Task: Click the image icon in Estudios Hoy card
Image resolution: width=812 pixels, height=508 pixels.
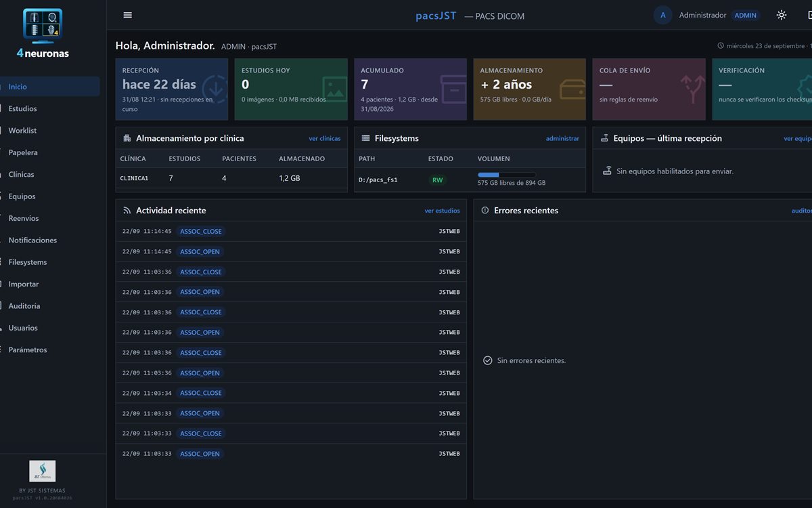Action: (335, 88)
